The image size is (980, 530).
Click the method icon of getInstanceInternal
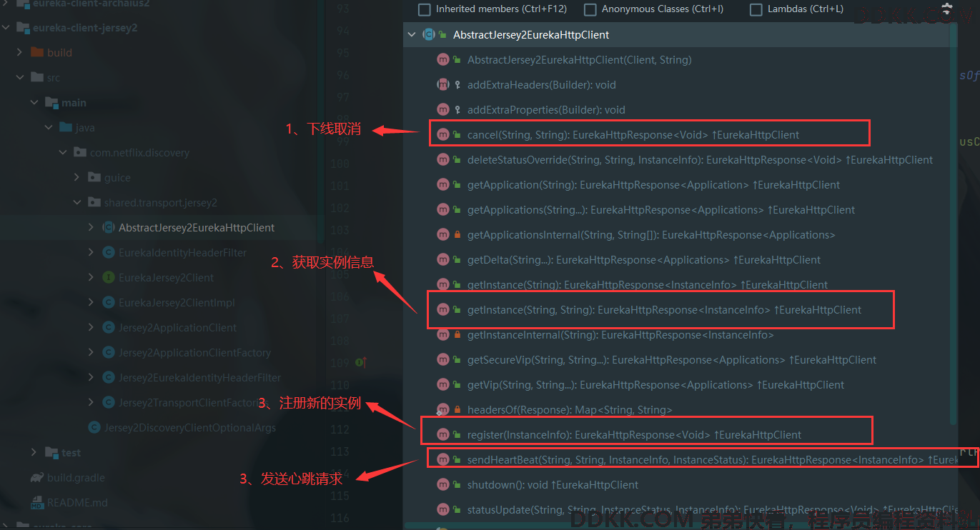(442, 335)
